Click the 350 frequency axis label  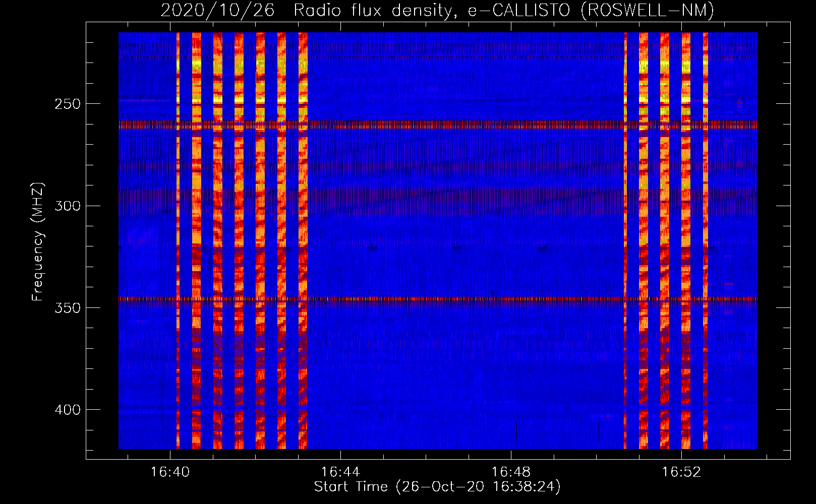68,308
